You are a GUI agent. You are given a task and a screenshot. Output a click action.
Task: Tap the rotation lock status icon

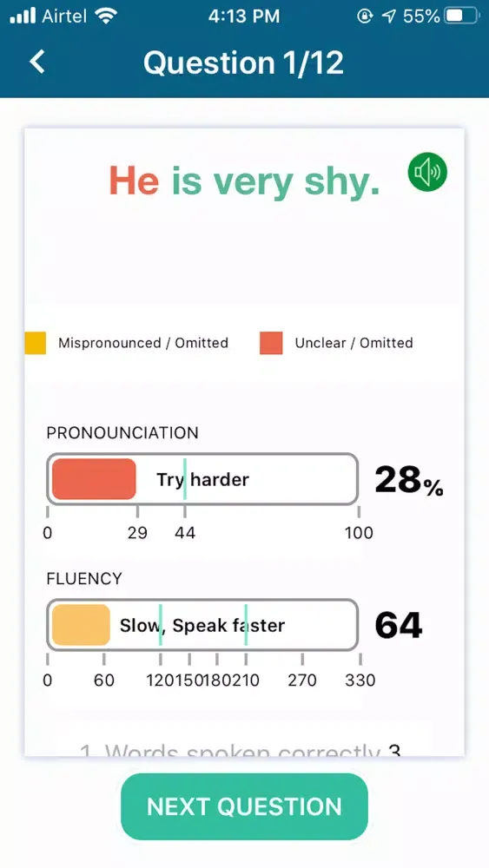click(365, 16)
